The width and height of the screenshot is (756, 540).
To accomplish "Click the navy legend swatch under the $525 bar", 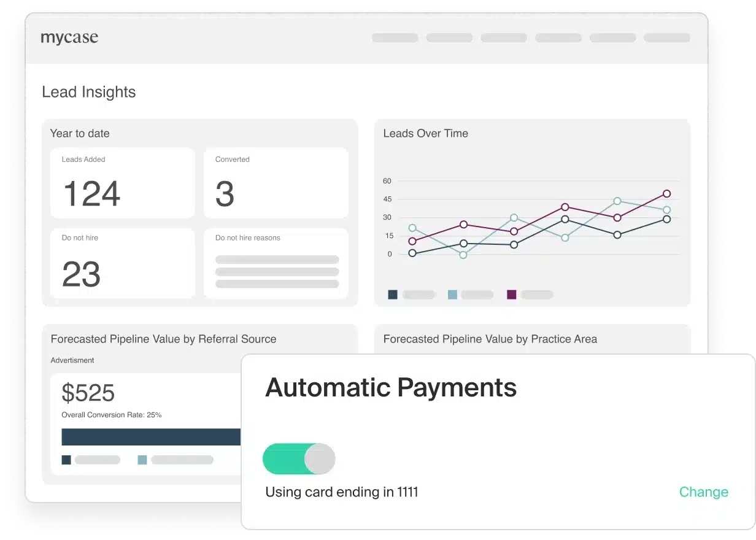I will click(x=66, y=460).
